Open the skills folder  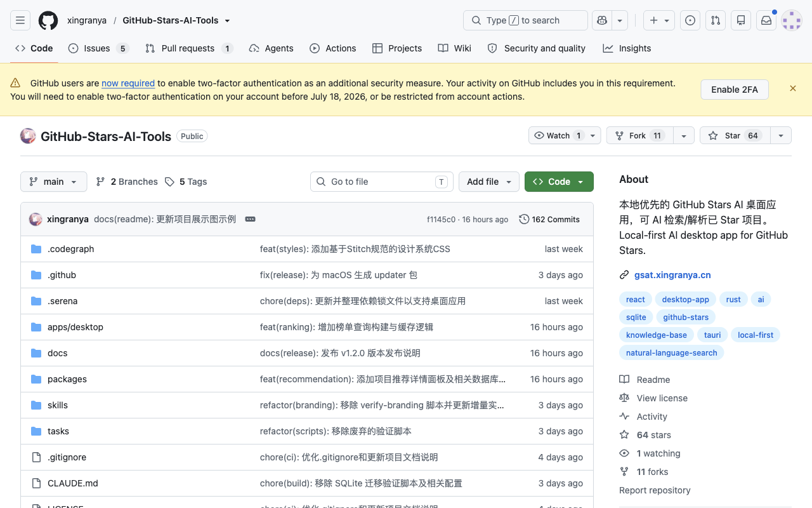click(58, 405)
